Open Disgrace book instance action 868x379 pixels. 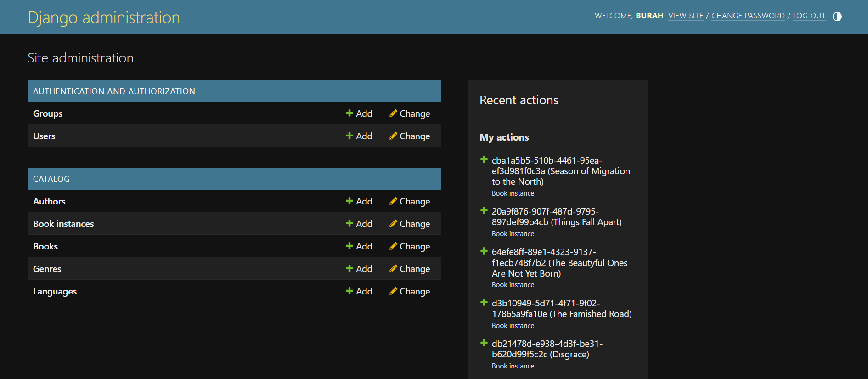point(547,349)
